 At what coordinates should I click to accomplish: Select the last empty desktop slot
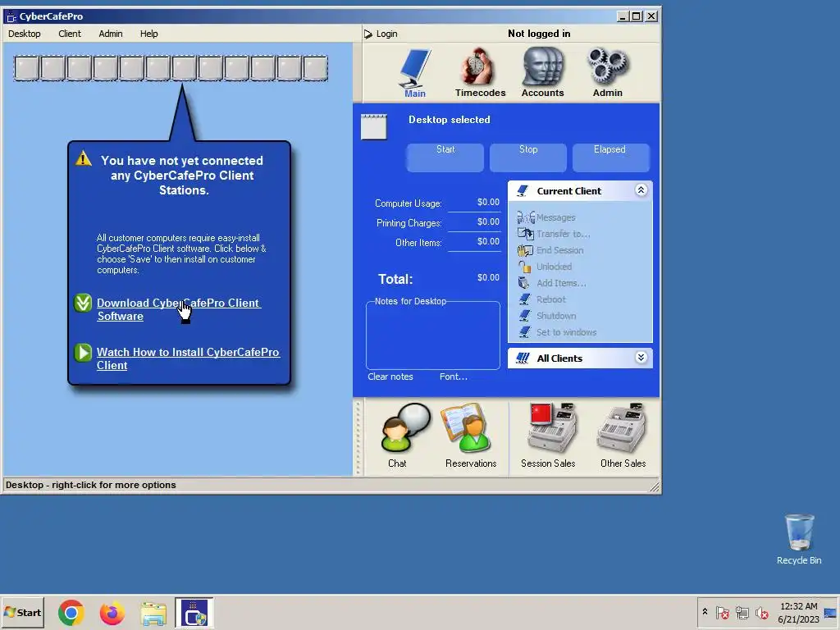click(x=315, y=69)
